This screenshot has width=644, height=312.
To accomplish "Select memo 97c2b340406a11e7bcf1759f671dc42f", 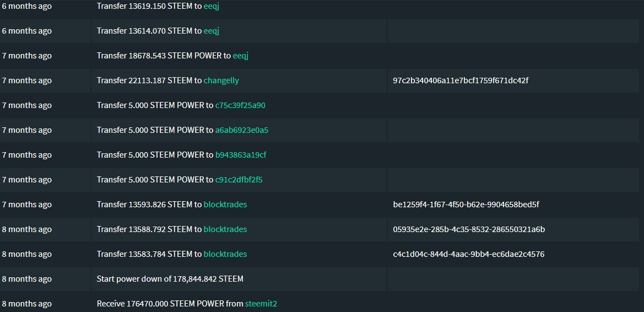I will tap(461, 80).
